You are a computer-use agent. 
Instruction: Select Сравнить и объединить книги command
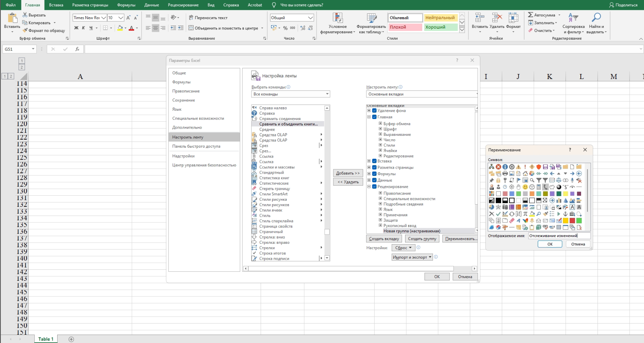pyautogui.click(x=288, y=124)
